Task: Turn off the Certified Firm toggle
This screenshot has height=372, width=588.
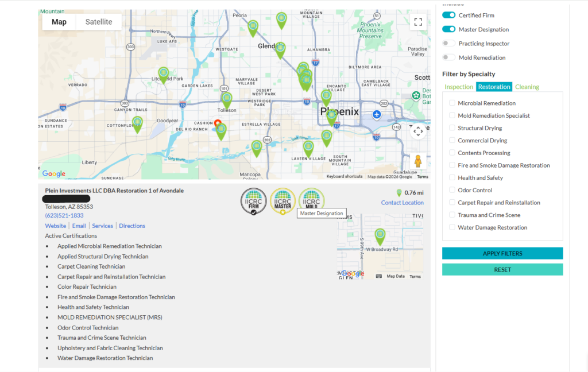Action: point(448,15)
